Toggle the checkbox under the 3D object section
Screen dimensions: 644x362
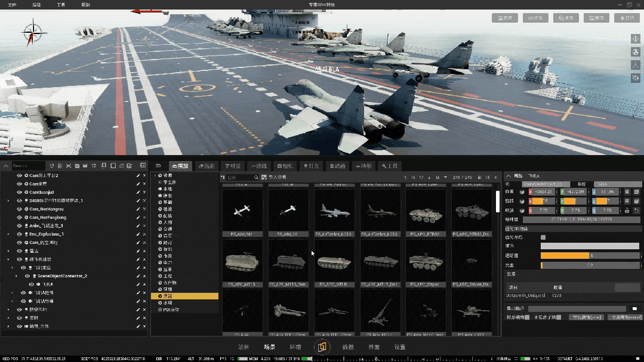point(543,237)
